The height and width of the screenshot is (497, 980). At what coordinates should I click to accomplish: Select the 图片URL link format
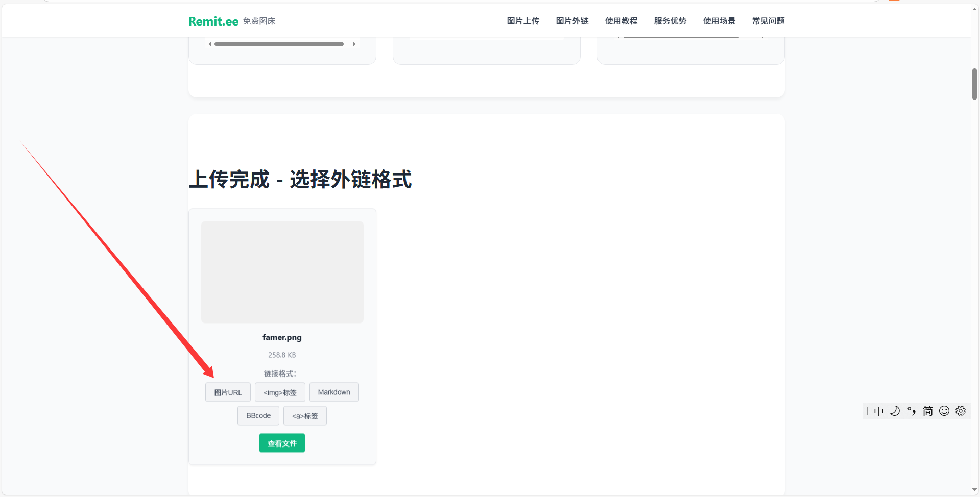pos(228,392)
